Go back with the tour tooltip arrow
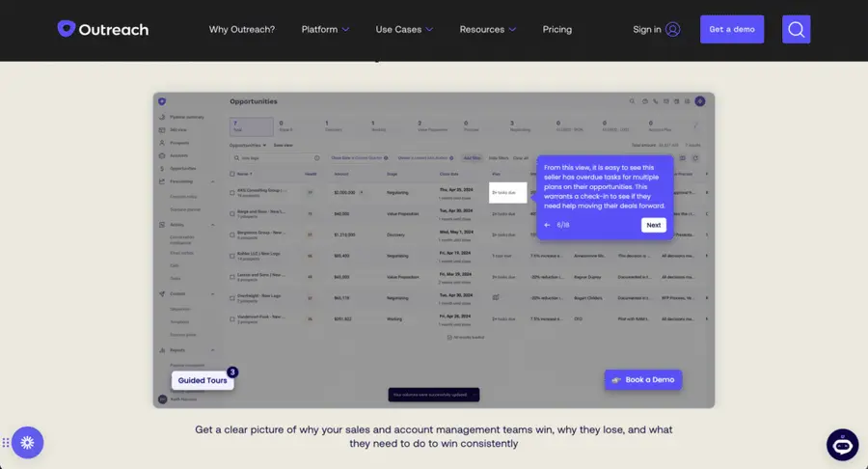This screenshot has width=868, height=469. (547, 225)
